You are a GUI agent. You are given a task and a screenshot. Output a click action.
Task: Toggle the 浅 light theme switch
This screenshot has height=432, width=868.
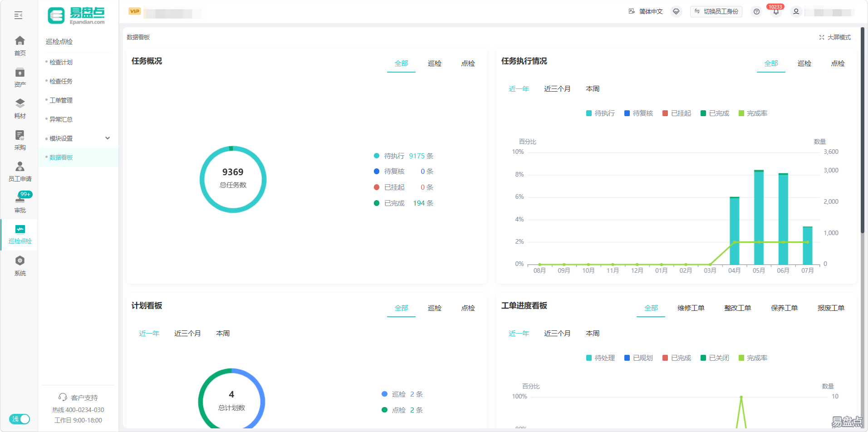point(20,419)
